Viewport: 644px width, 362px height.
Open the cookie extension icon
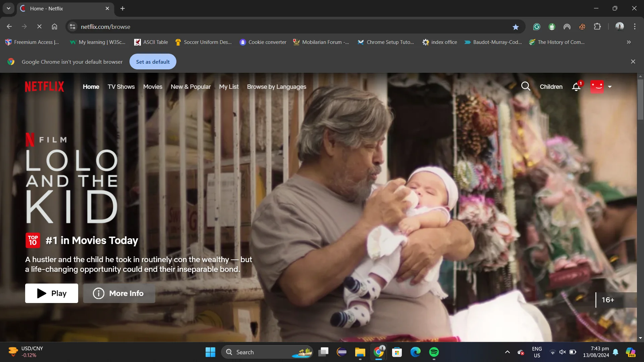(x=582, y=27)
